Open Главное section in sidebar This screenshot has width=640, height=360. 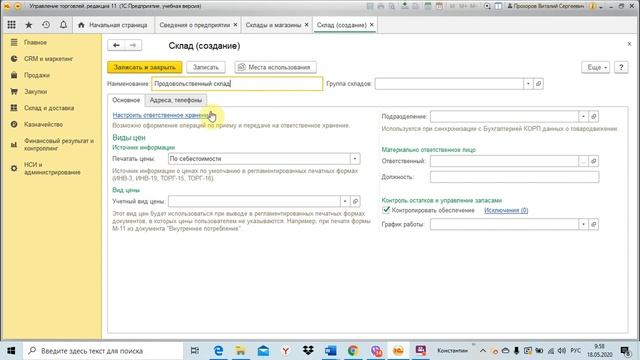pyautogui.click(x=35, y=42)
